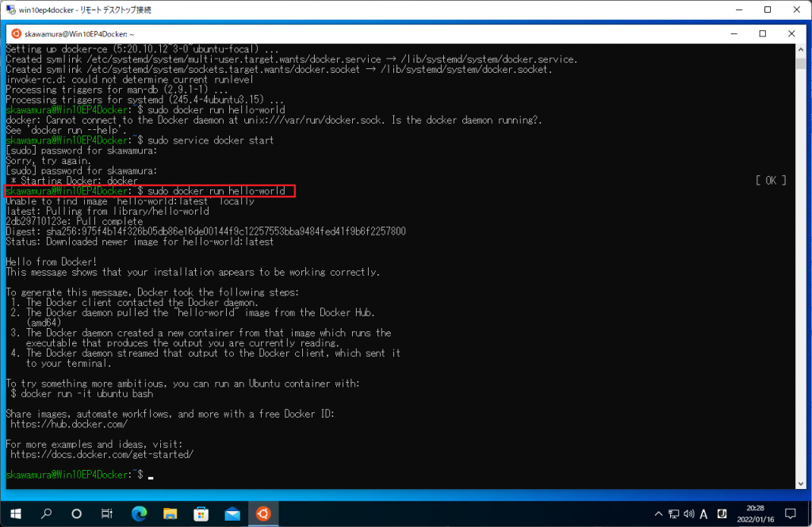
Task: Open the Microsoft Store taskbar icon
Action: click(x=201, y=514)
